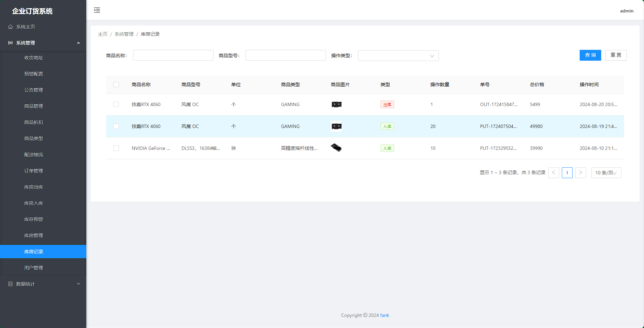Viewport: 644px width, 328px height.
Task: Check the NVIDIA GeForce row checkbox
Action: click(116, 148)
